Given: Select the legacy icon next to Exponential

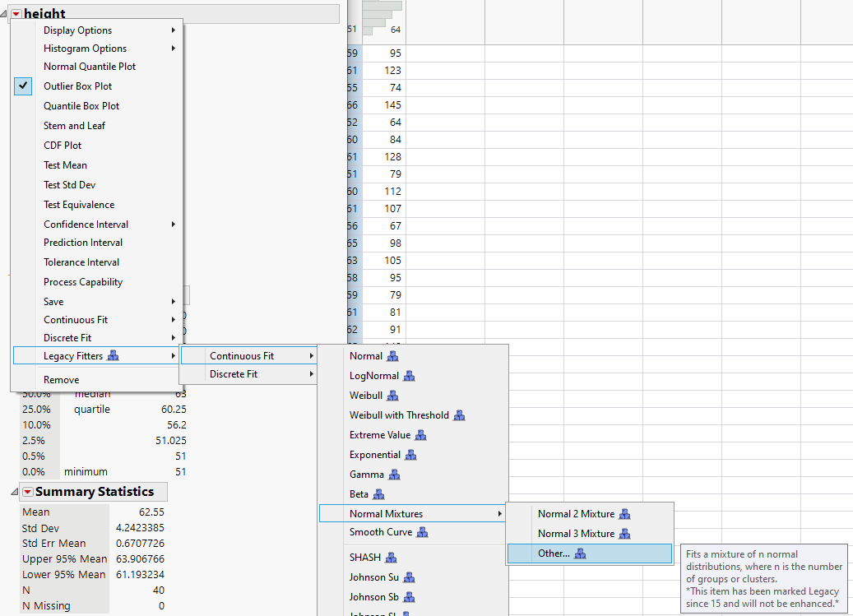Looking at the screenshot, I should pos(411,455).
